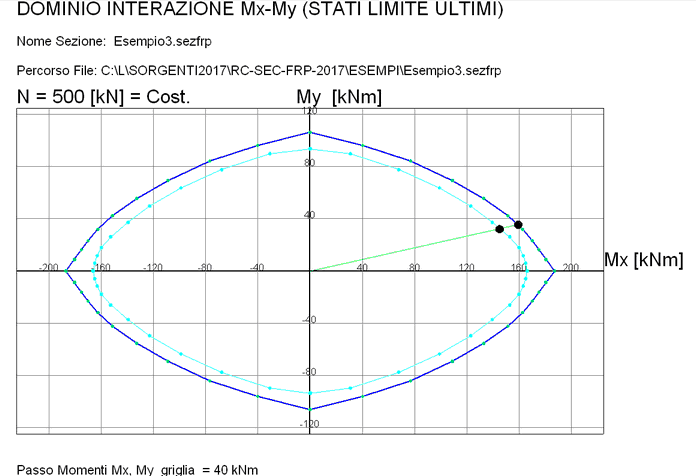Click the Passo Momenti griglia = 40 kNm text

(137, 470)
